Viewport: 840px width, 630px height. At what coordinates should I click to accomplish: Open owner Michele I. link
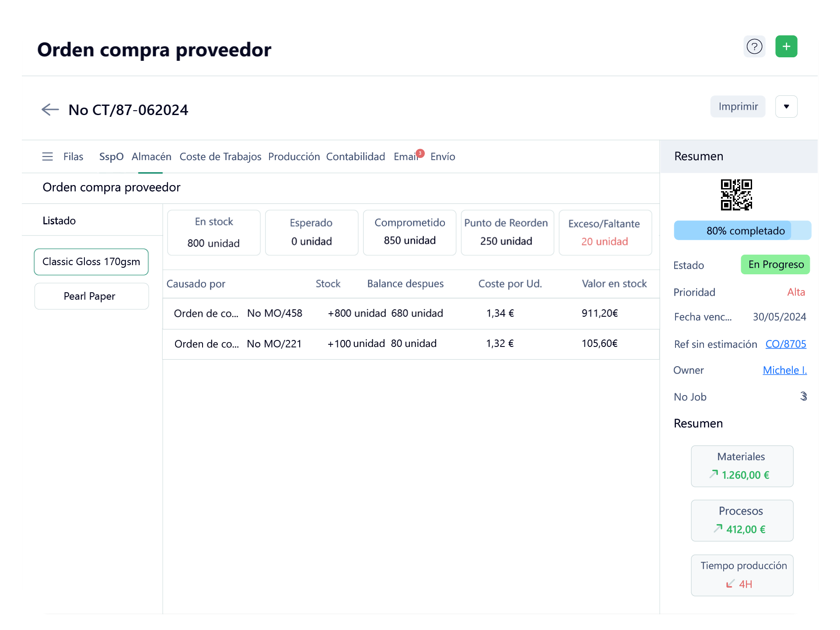pyautogui.click(x=784, y=370)
